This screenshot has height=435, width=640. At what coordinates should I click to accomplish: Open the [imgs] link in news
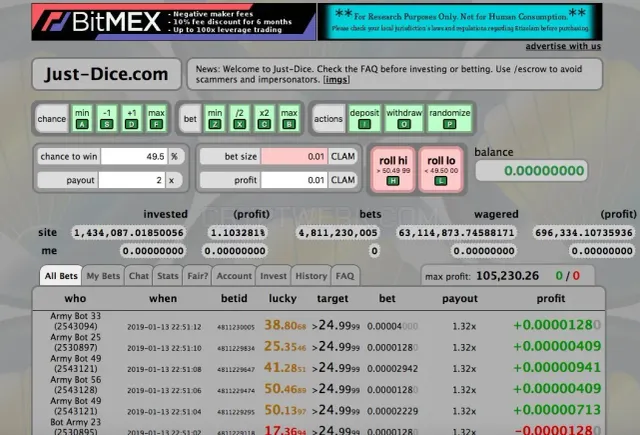tap(336, 80)
